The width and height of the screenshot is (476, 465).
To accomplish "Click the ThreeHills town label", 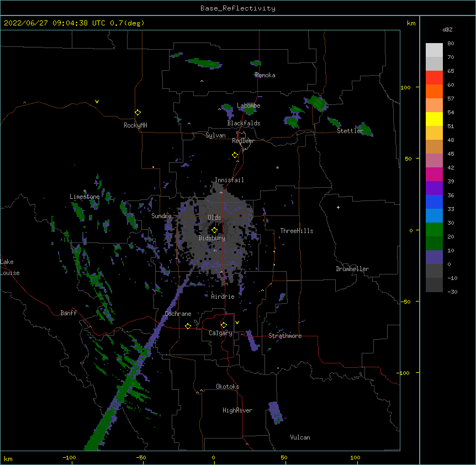I will click(297, 231).
